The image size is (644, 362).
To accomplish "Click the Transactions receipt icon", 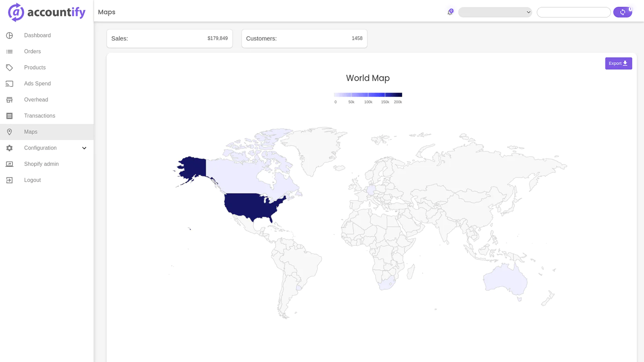I will (x=9, y=116).
